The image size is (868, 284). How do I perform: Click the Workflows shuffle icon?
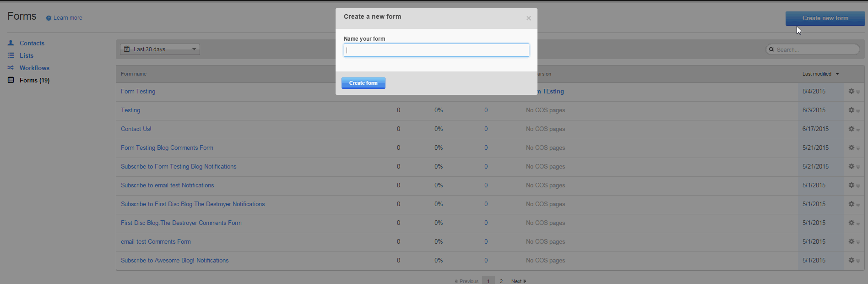pyautogui.click(x=11, y=68)
